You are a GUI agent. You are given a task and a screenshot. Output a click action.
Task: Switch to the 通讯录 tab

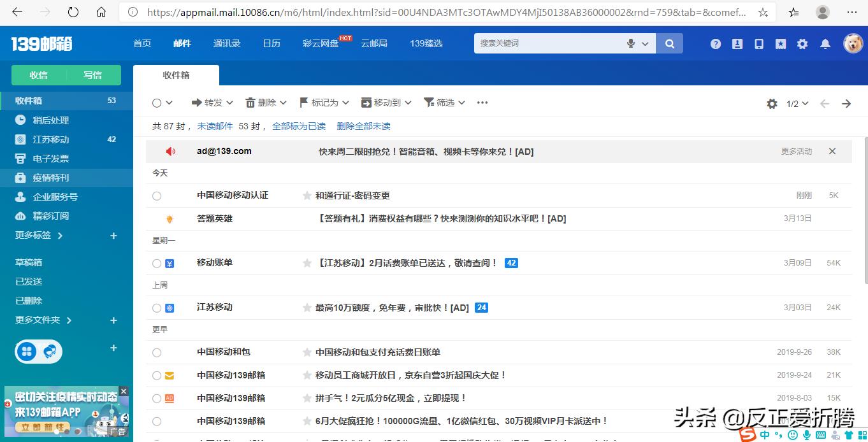226,43
